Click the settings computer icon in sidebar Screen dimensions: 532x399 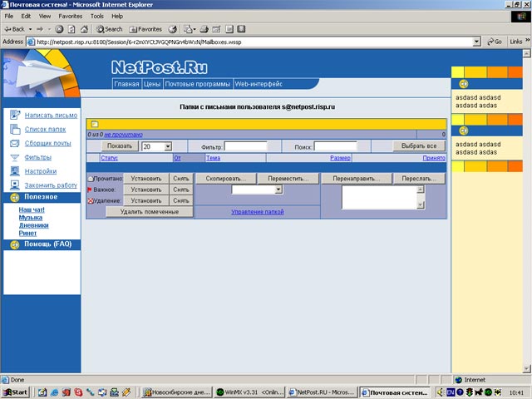coord(15,171)
